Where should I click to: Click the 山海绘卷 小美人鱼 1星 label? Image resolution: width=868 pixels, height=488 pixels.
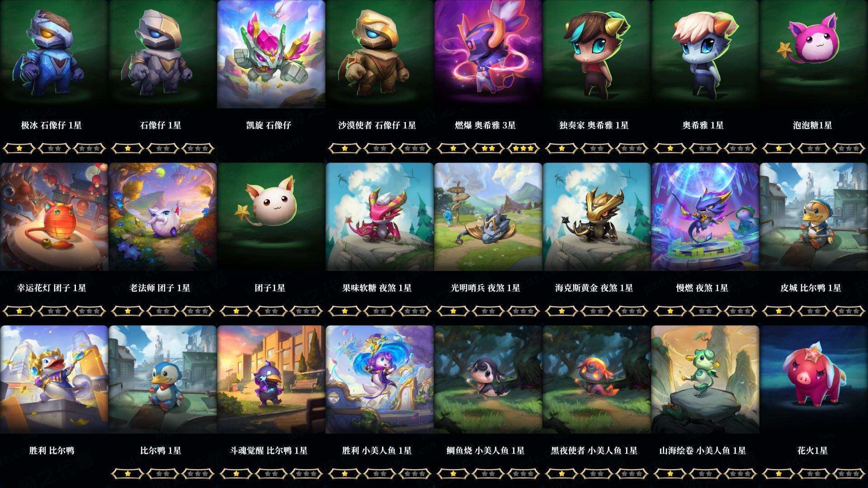(x=703, y=450)
